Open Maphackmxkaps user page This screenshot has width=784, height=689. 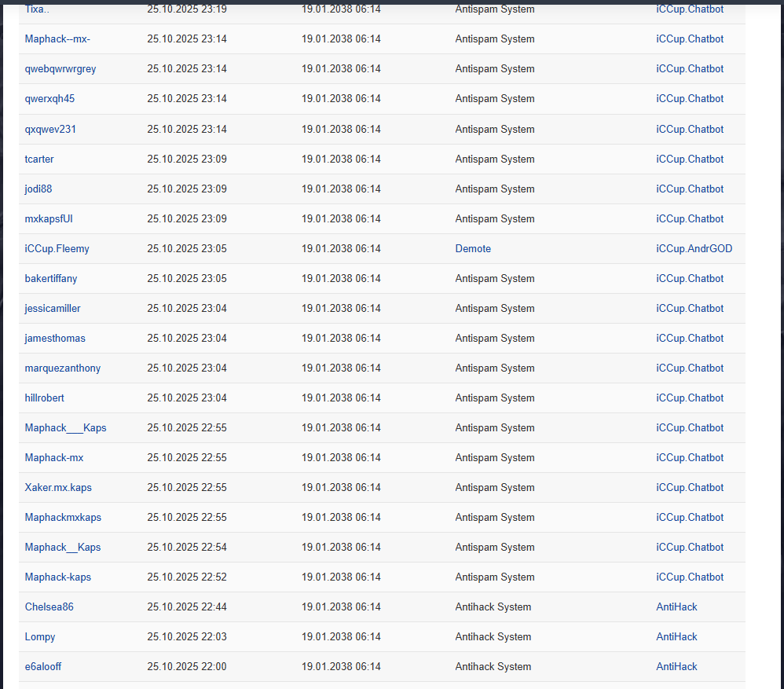[63, 518]
